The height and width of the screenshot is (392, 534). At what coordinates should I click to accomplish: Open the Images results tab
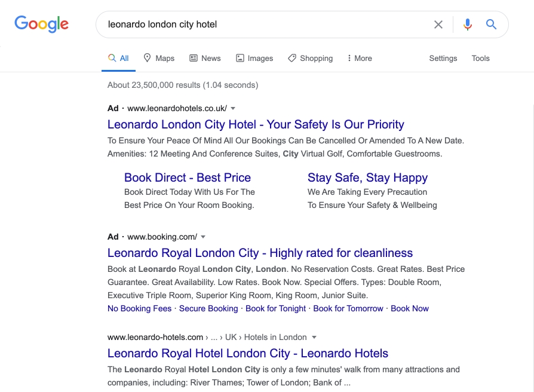(x=254, y=58)
